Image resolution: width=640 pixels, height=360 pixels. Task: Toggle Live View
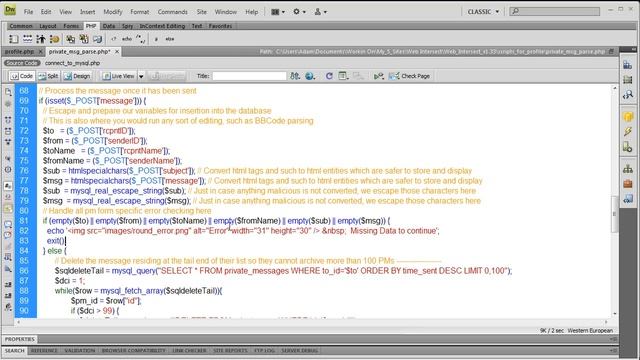pos(118,76)
